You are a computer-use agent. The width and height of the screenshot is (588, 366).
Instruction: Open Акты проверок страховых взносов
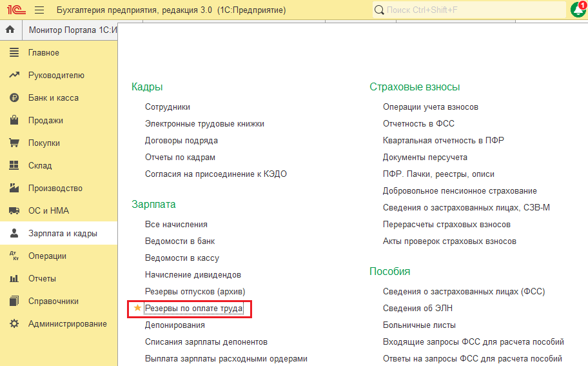(449, 241)
